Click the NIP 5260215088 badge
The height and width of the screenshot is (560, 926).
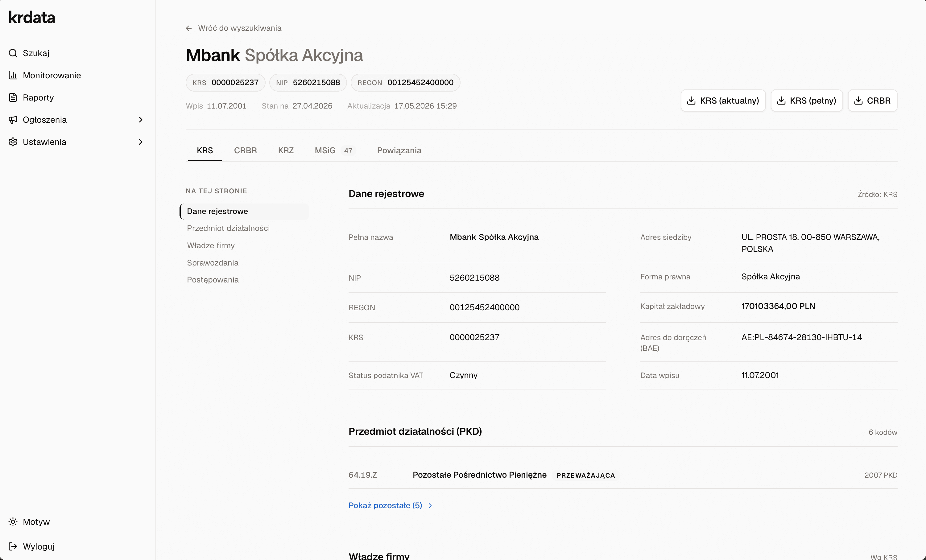[x=308, y=83]
